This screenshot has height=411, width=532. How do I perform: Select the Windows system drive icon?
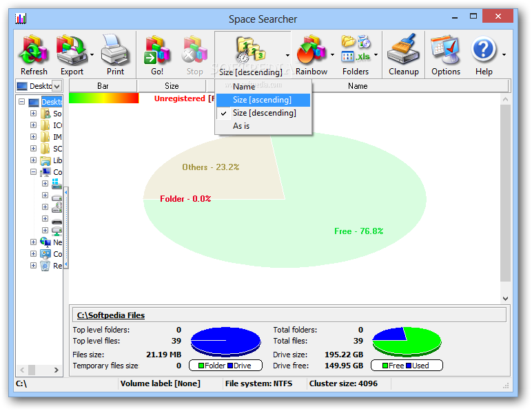pyautogui.click(x=57, y=184)
